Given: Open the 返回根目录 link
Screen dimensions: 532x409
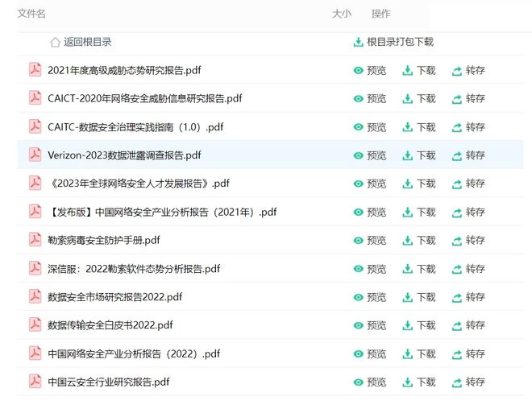Looking at the screenshot, I should 88,42.
